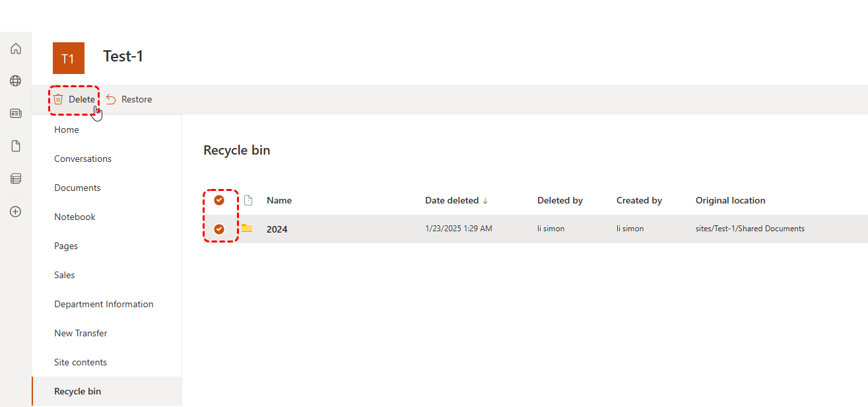The width and height of the screenshot is (868, 407).
Task: Click the Create plus icon
Action: (x=16, y=212)
